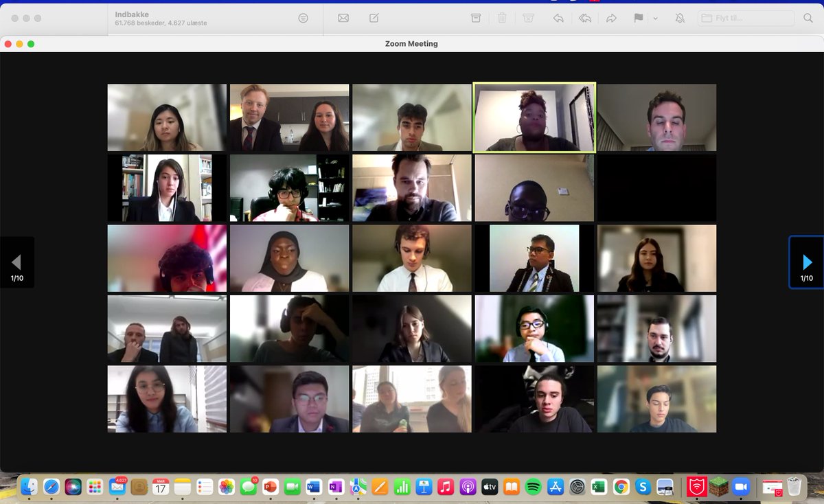This screenshot has height=504, width=824.
Task: Go to previous page of Zoom gallery
Action: click(x=16, y=262)
